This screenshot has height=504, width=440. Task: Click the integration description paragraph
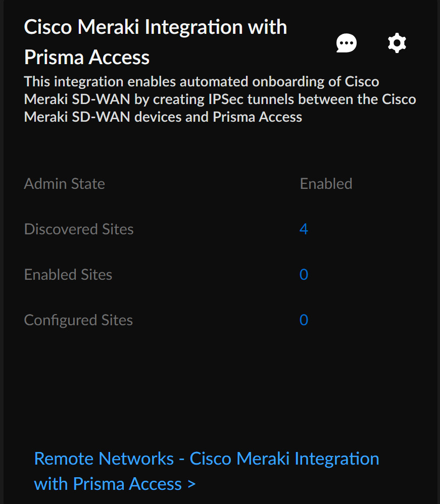point(220,99)
